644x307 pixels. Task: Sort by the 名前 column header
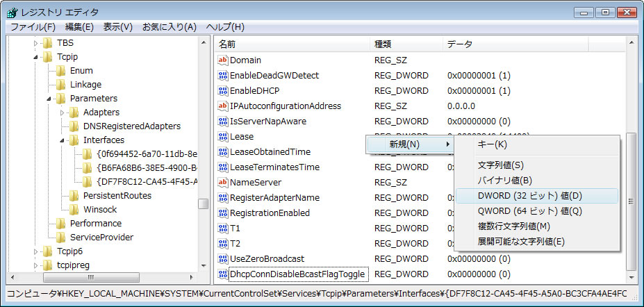click(x=292, y=44)
